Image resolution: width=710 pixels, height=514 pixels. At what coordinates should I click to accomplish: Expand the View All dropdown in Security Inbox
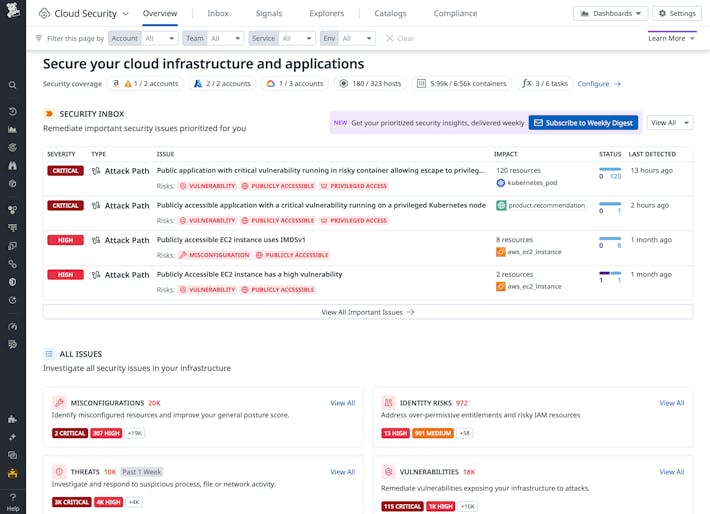[x=669, y=123]
